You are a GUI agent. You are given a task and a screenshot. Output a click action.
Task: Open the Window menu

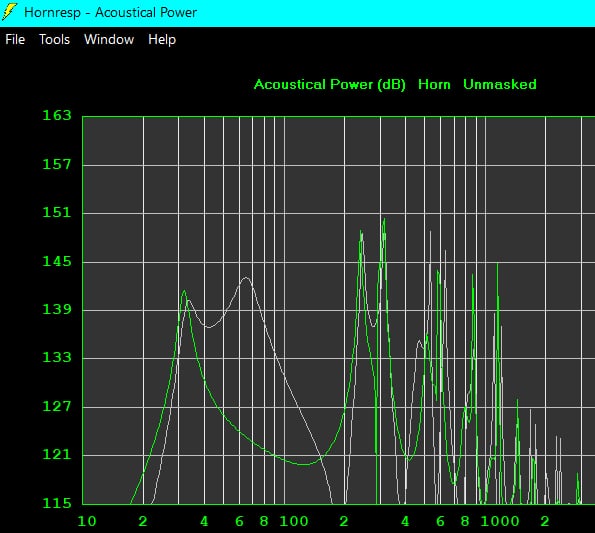109,39
